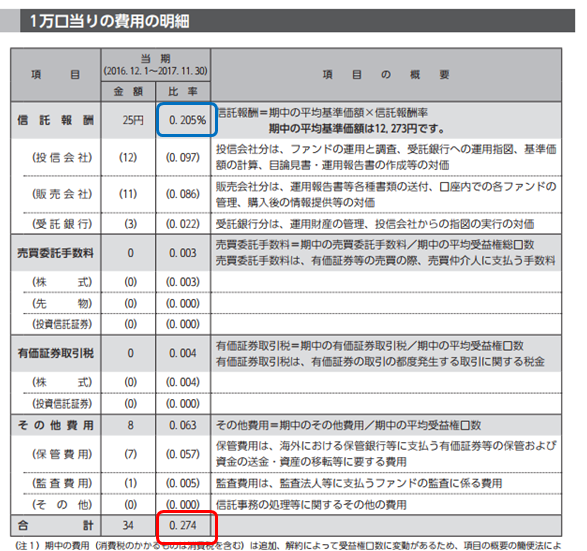Image resolution: width=587 pixels, height=551 pixels.
Task: Click the '0.063' ratio cell
Action: pos(183,426)
